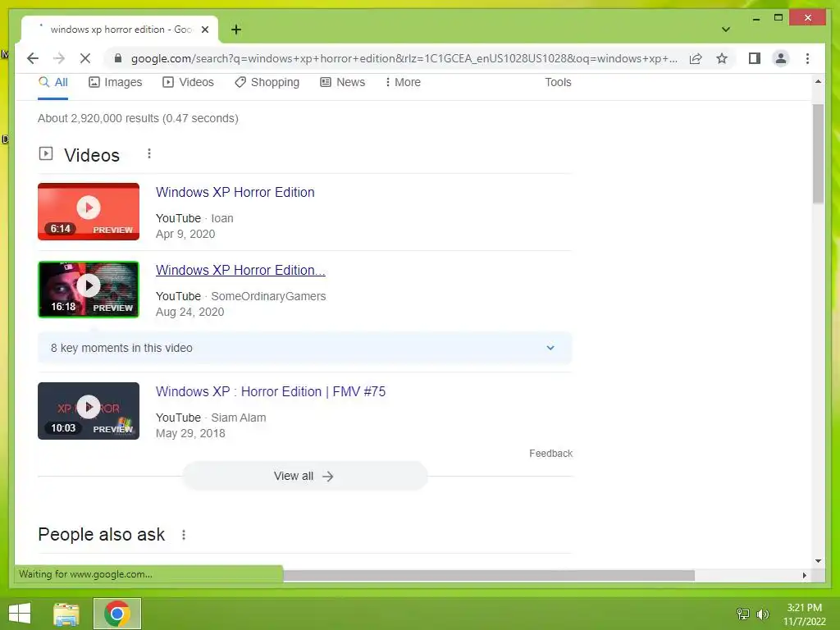Screen dimensions: 840x630
Task: Open the Chrome side panel
Action: pyautogui.click(x=755, y=58)
